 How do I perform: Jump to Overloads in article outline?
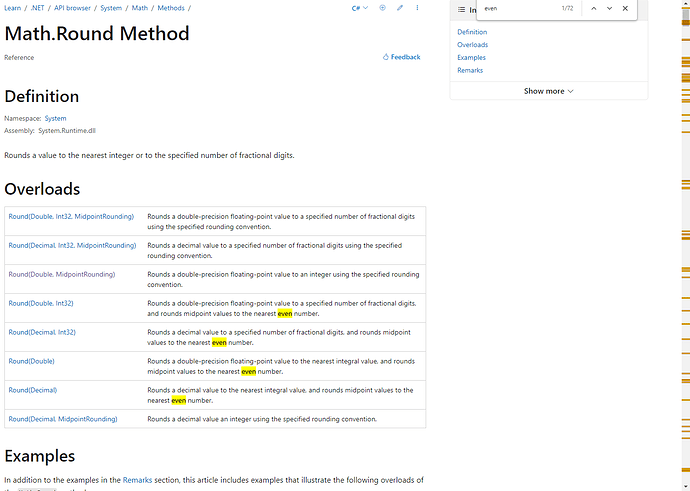(x=473, y=44)
